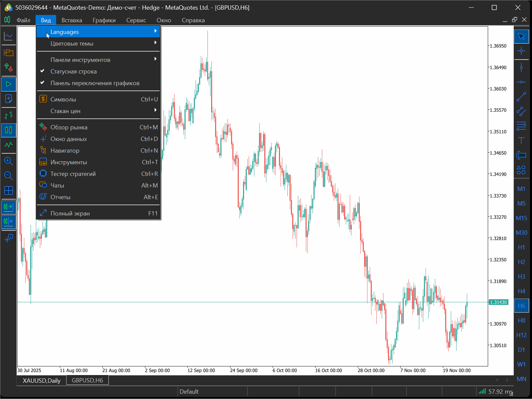Select the arrow cursor tool
The height and width of the screenshot is (399, 532).
(x=521, y=36)
